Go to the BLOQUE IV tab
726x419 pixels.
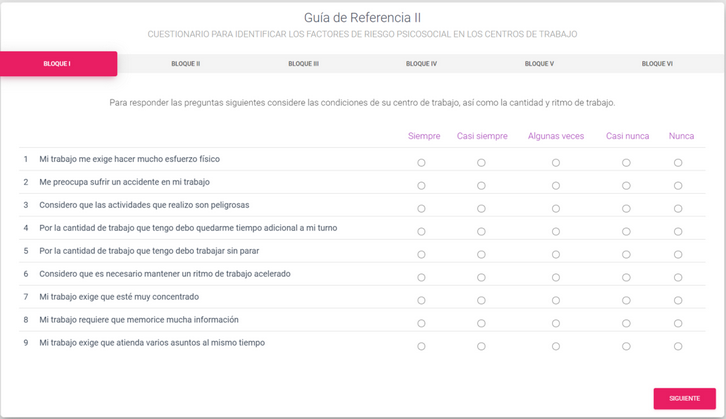[x=421, y=64]
